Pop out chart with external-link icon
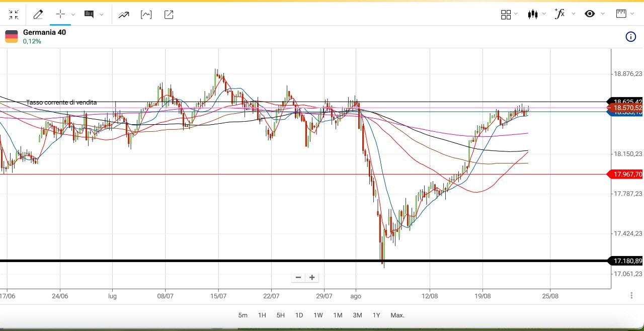 tap(169, 15)
